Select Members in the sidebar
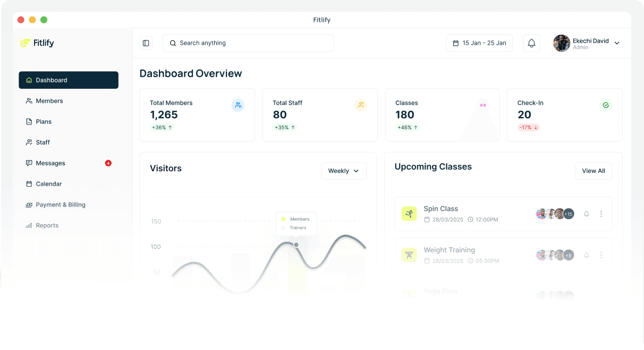The width and height of the screenshot is (644, 350). (x=49, y=101)
